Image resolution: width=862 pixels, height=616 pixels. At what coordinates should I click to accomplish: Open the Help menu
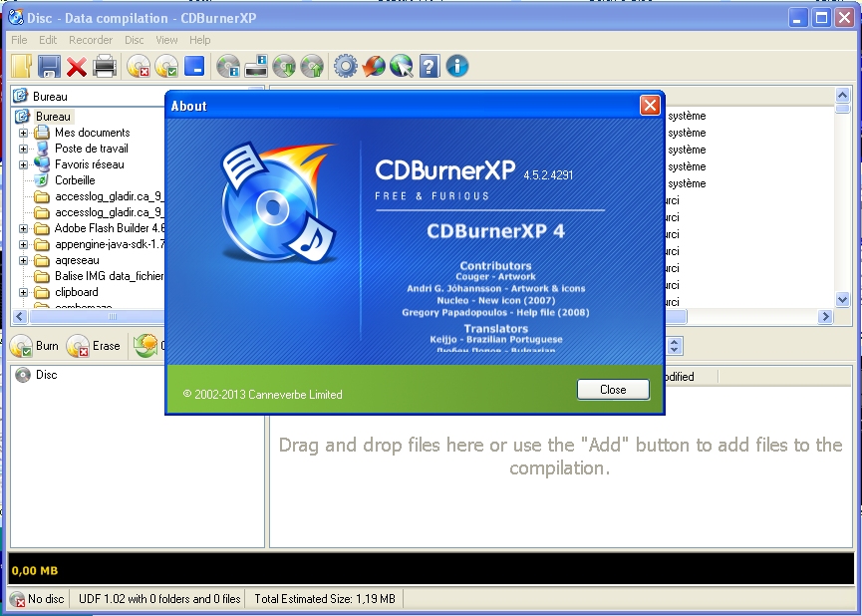pyautogui.click(x=200, y=40)
